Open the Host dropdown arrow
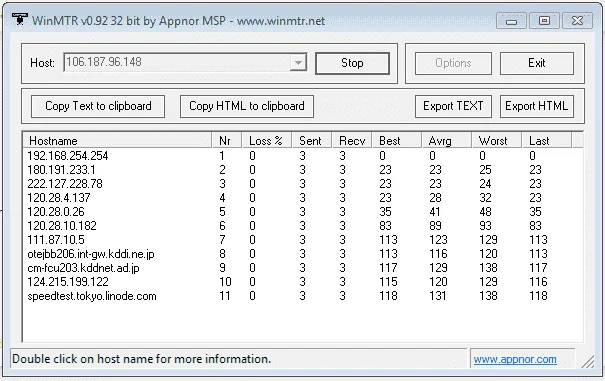 [298, 63]
